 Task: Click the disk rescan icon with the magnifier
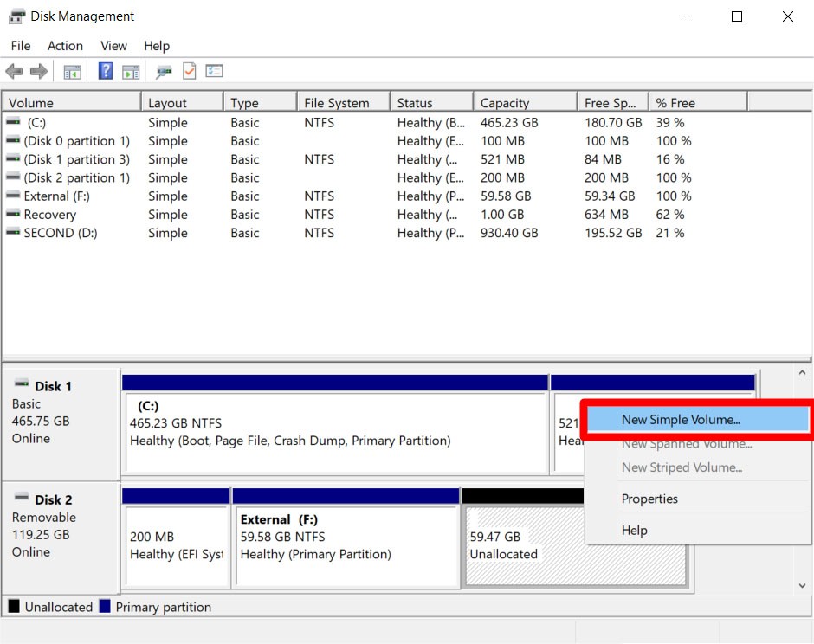click(163, 71)
